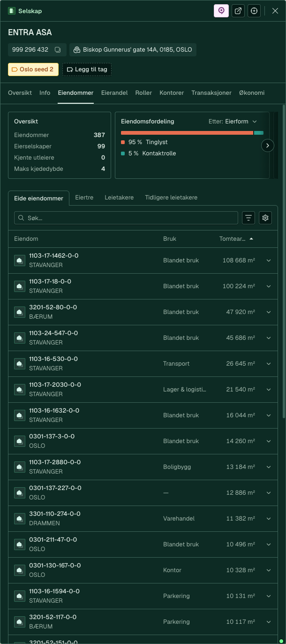
Task: Expand the Transport row chevron
Action: pos(269,364)
